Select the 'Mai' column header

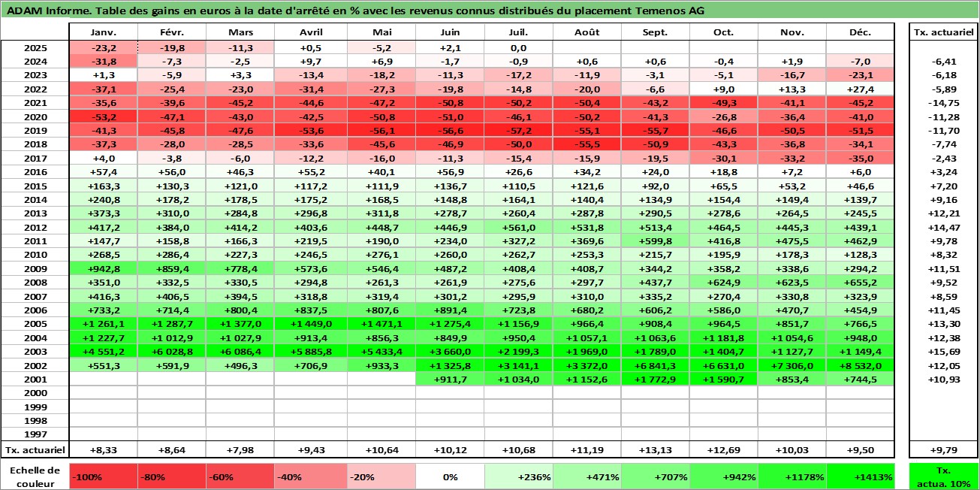pyautogui.click(x=381, y=32)
